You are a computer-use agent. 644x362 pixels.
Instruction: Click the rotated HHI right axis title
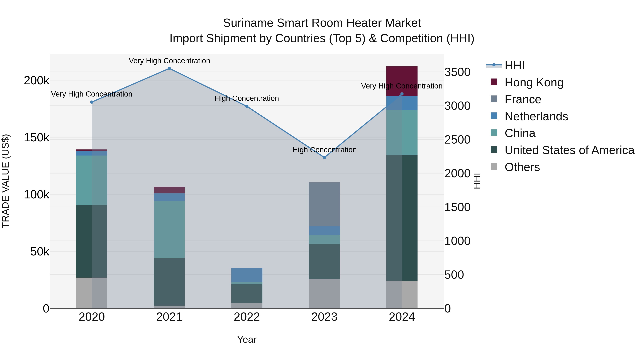point(477,181)
